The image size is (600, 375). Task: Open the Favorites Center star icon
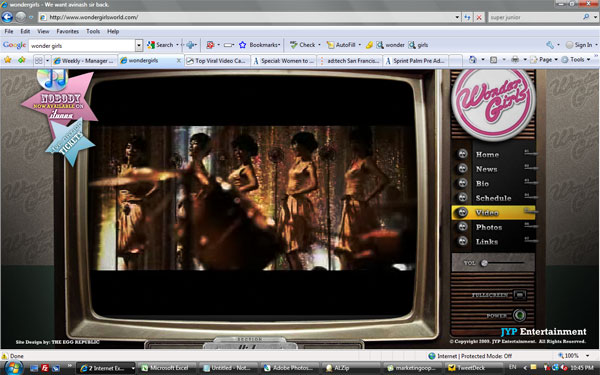[x=8, y=60]
